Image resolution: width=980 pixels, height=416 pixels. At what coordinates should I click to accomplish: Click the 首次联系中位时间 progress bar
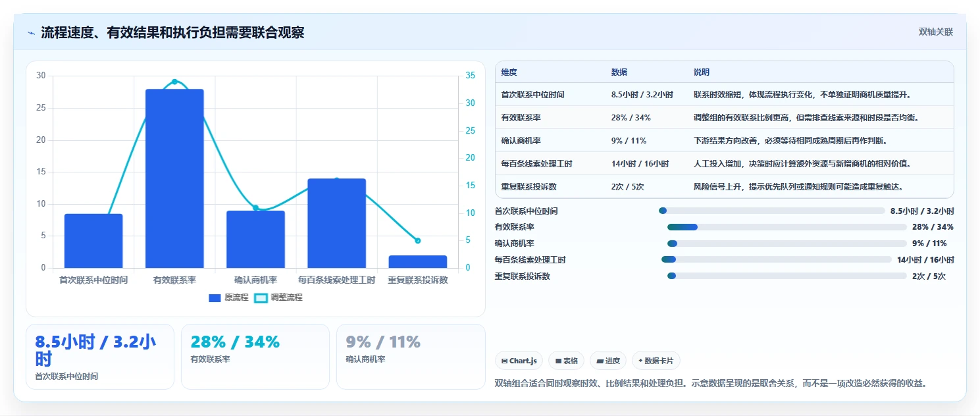click(x=771, y=211)
